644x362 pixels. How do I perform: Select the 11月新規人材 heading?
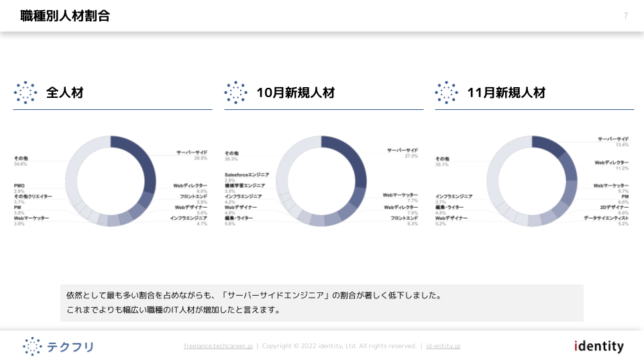(x=506, y=93)
